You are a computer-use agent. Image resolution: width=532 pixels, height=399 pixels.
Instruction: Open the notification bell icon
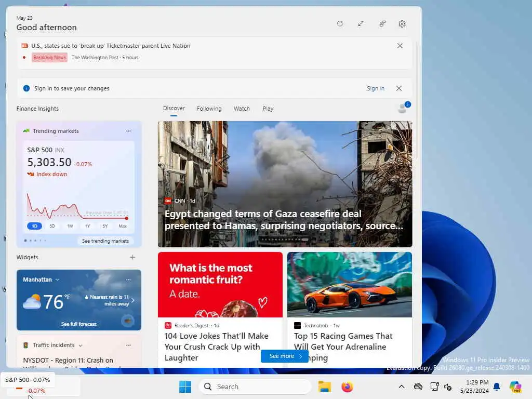[497, 387]
